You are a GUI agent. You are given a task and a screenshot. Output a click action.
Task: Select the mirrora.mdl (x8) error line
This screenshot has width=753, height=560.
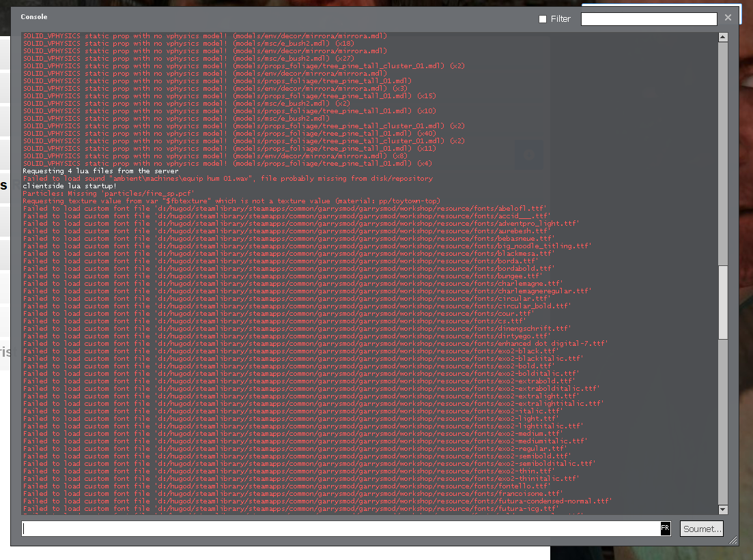[215, 156]
